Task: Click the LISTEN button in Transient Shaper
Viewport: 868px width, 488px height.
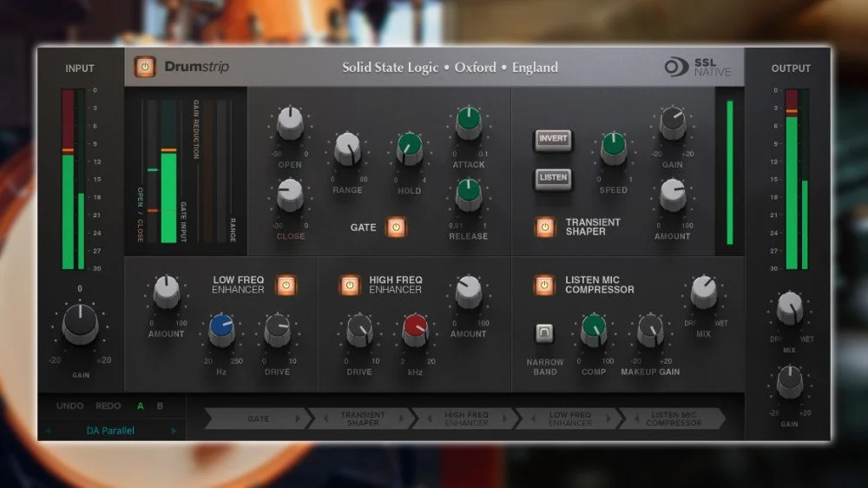Action: (553, 178)
